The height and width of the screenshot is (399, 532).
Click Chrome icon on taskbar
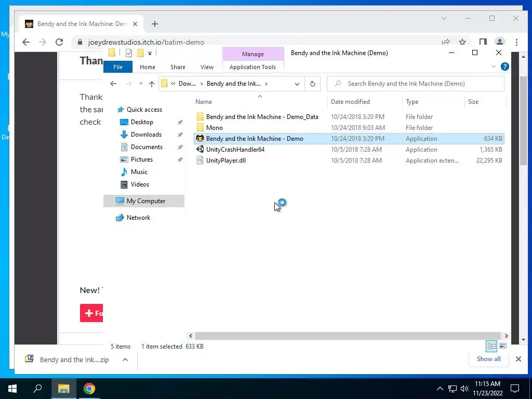pos(89,389)
